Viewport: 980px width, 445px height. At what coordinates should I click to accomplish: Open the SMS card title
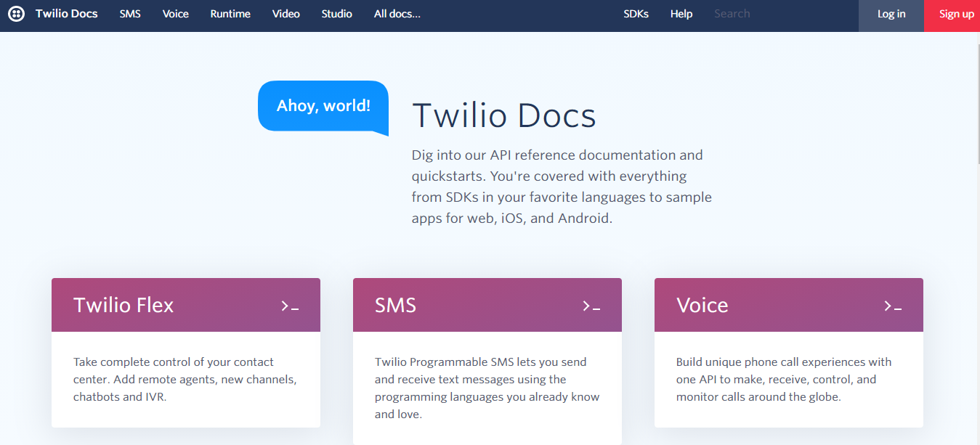point(396,305)
